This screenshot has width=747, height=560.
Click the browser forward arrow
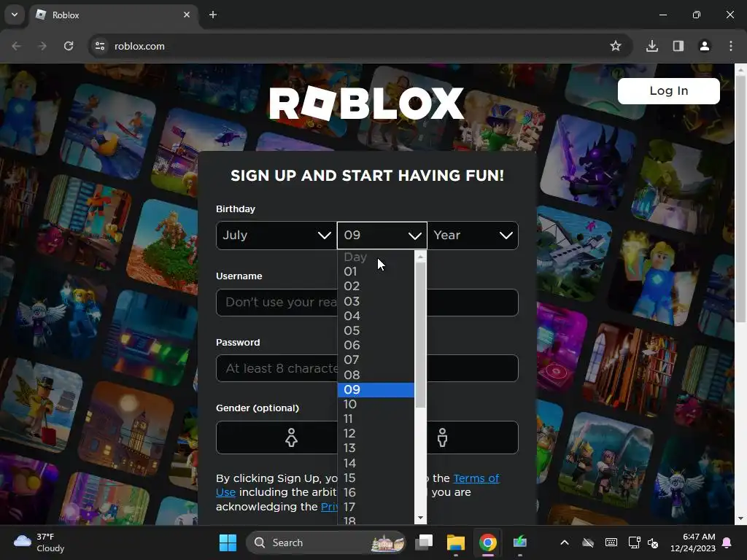pyautogui.click(x=42, y=46)
